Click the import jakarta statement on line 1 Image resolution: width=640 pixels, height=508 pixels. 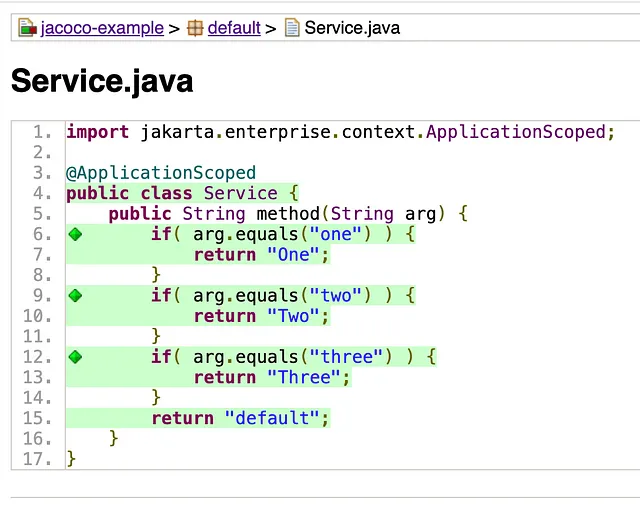340,132
